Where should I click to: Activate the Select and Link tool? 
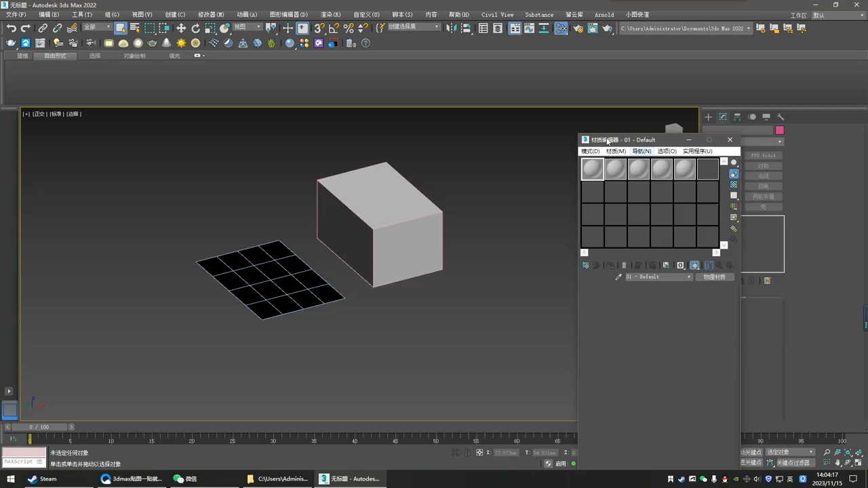point(43,28)
